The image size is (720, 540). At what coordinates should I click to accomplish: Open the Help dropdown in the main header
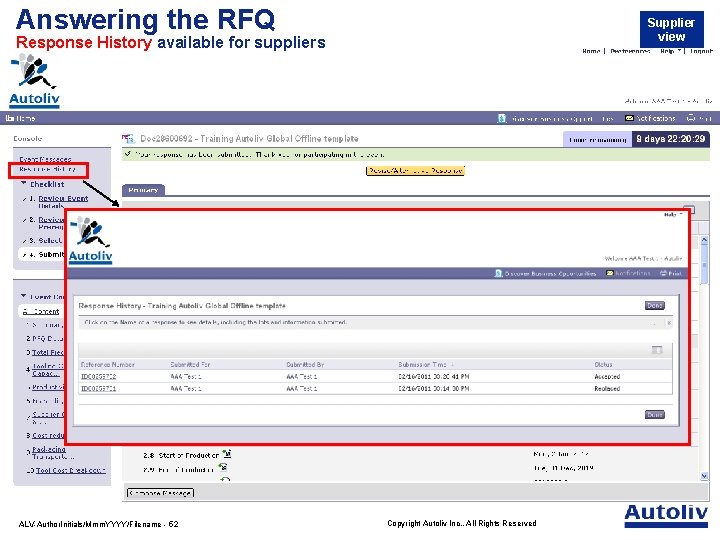pyautogui.click(x=670, y=51)
